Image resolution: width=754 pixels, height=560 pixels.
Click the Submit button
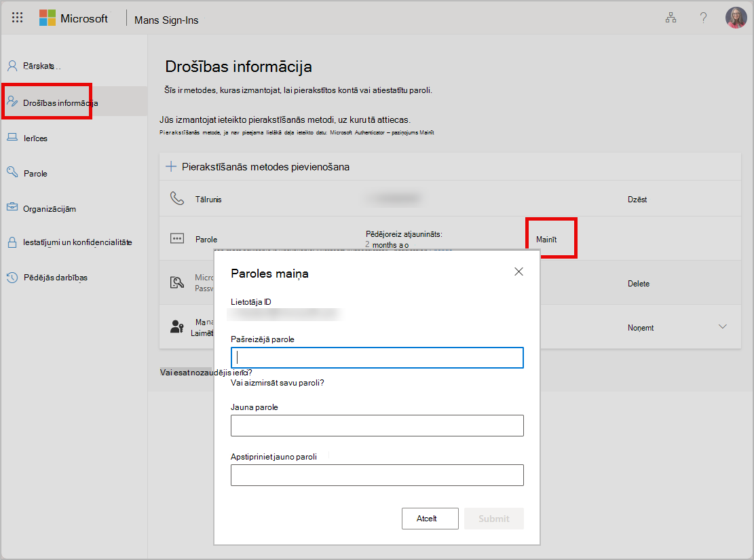pos(494,519)
